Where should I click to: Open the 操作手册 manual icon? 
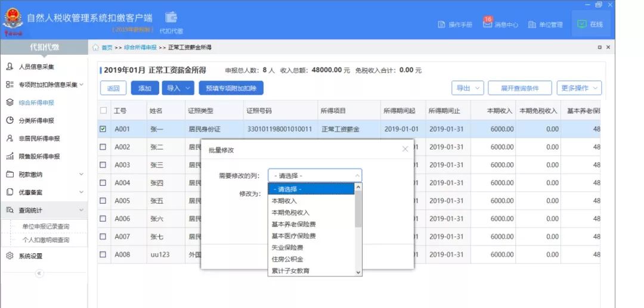tap(442, 24)
